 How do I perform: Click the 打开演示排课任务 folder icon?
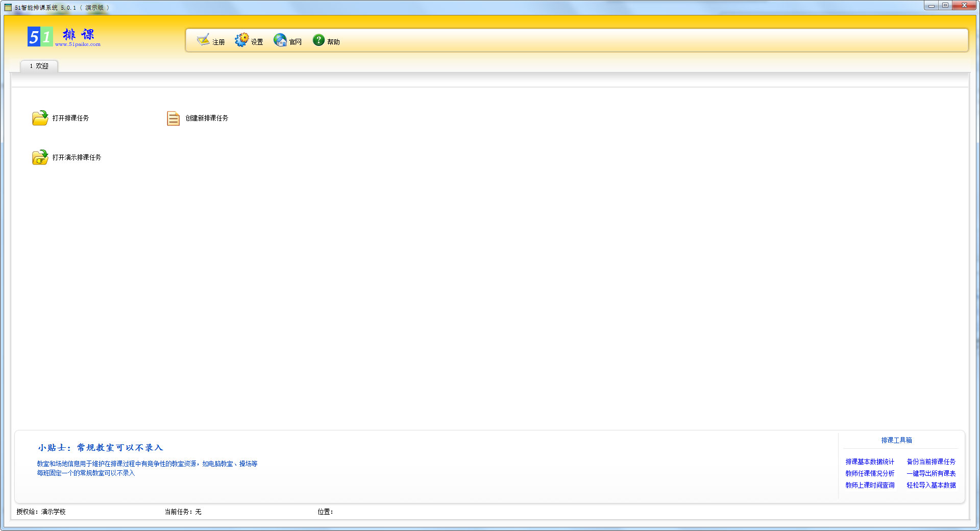pos(40,157)
